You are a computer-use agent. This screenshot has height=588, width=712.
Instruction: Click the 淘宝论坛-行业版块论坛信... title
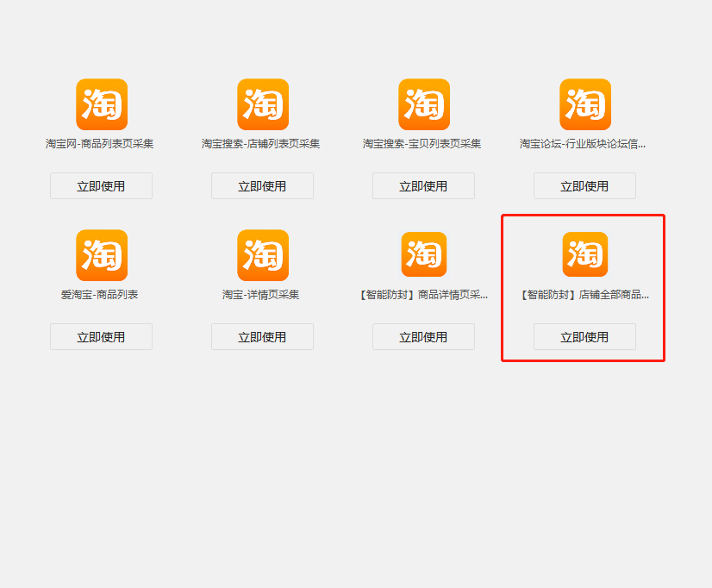point(583,144)
